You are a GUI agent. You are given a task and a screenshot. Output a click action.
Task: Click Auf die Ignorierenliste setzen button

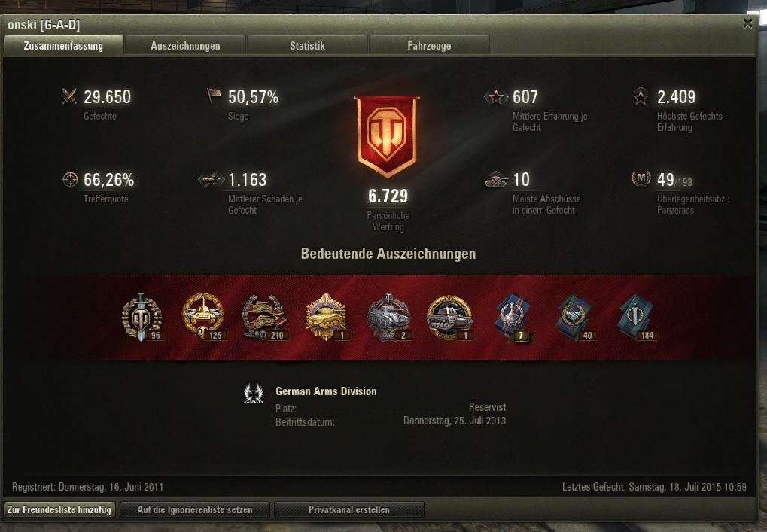pos(195,509)
